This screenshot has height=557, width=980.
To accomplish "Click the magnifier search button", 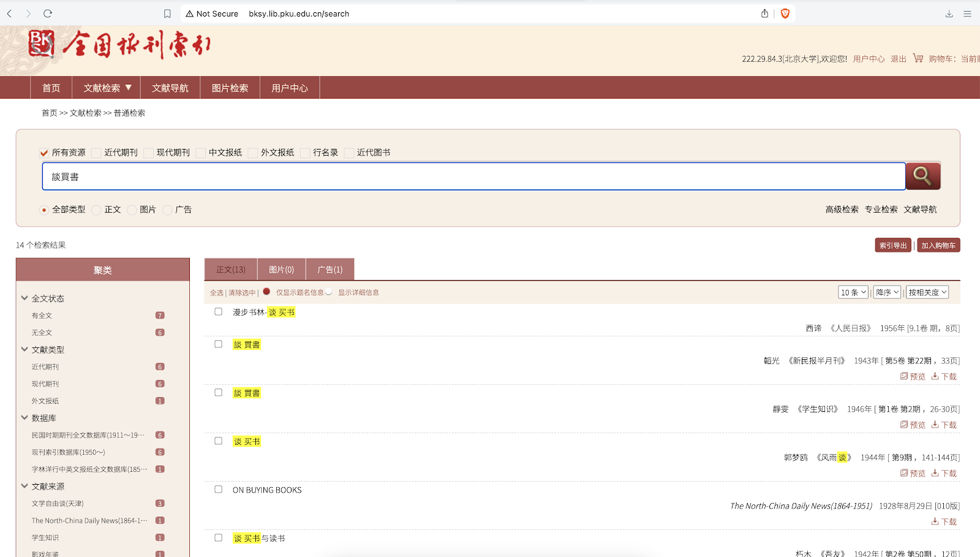I will pyautogui.click(x=922, y=176).
